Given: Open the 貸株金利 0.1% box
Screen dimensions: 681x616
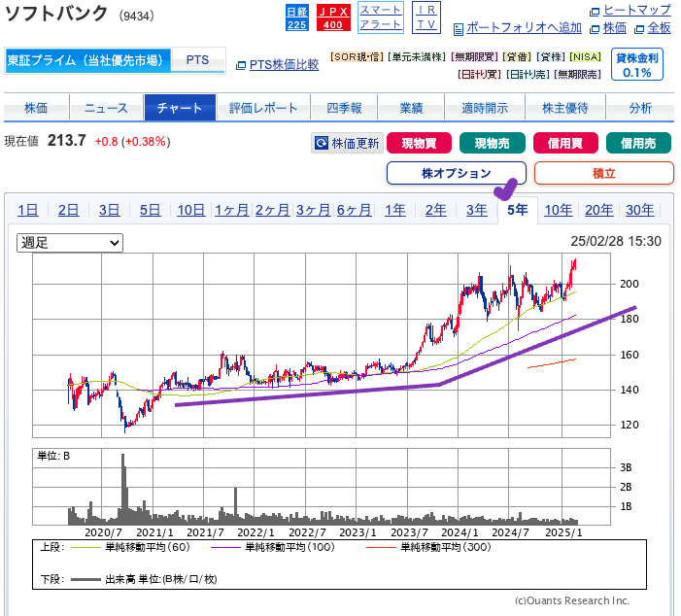Looking at the screenshot, I should click(x=637, y=64).
